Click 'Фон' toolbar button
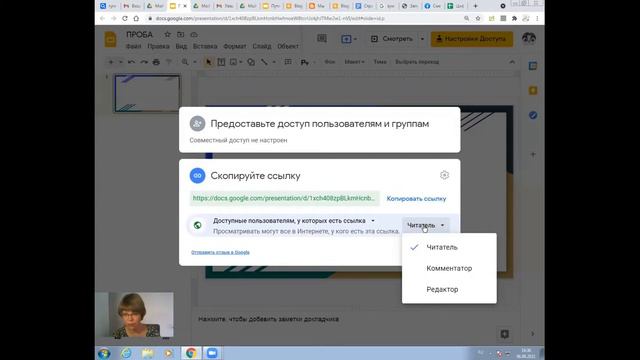 (329, 62)
